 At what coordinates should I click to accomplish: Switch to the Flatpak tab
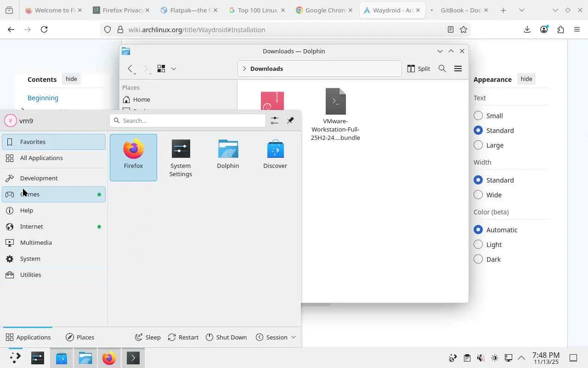(x=188, y=10)
